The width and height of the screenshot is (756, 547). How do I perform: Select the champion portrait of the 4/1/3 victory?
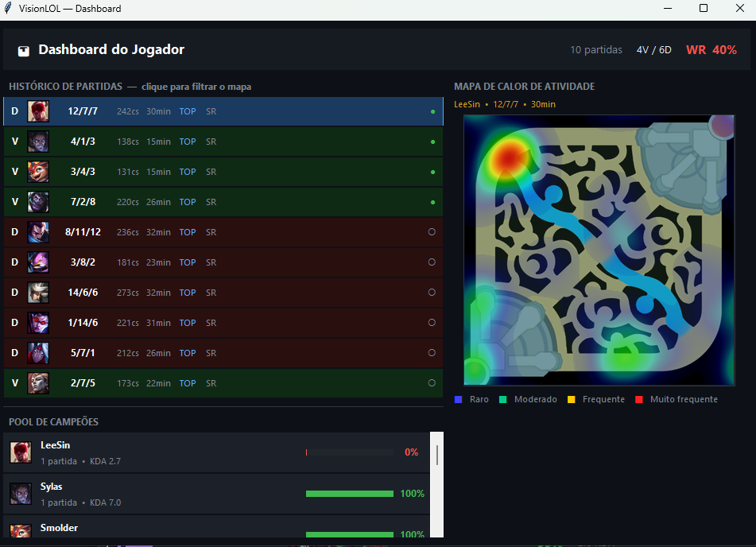37,141
